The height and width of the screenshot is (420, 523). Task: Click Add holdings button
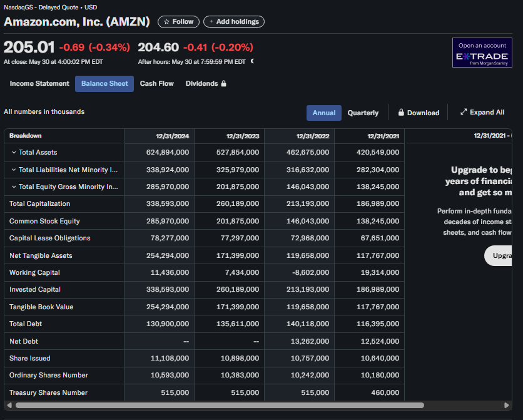pos(234,22)
